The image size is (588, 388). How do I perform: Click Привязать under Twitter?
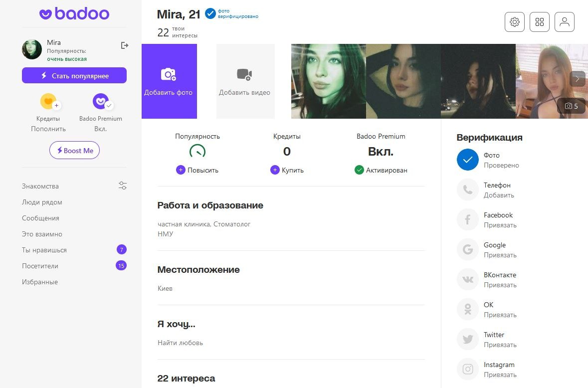(500, 345)
